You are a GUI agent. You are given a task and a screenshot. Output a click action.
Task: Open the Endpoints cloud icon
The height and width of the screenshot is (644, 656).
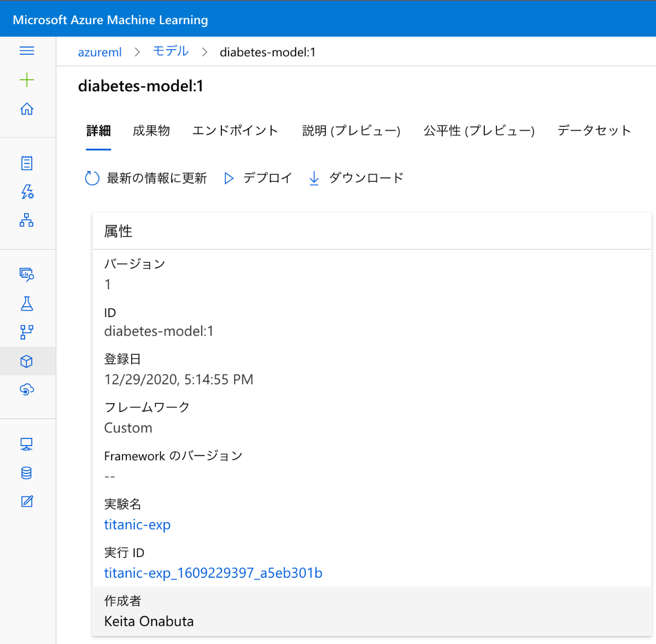[27, 389]
